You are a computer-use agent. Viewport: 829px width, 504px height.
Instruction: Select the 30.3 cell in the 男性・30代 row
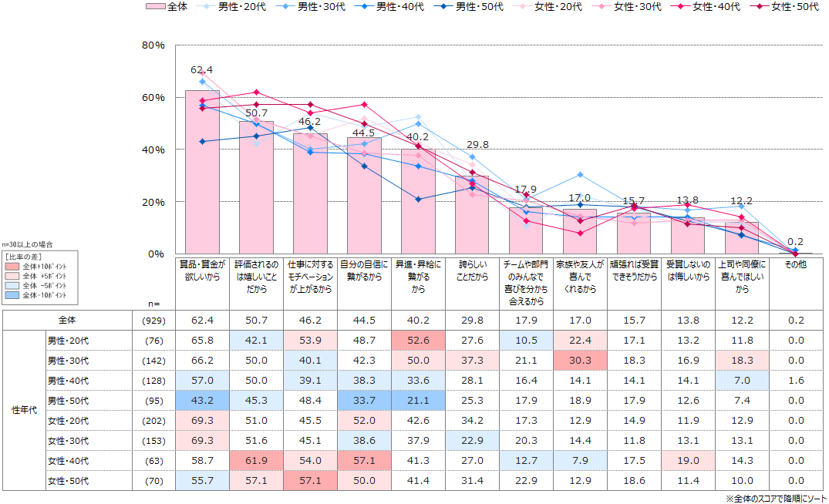pyautogui.click(x=580, y=360)
